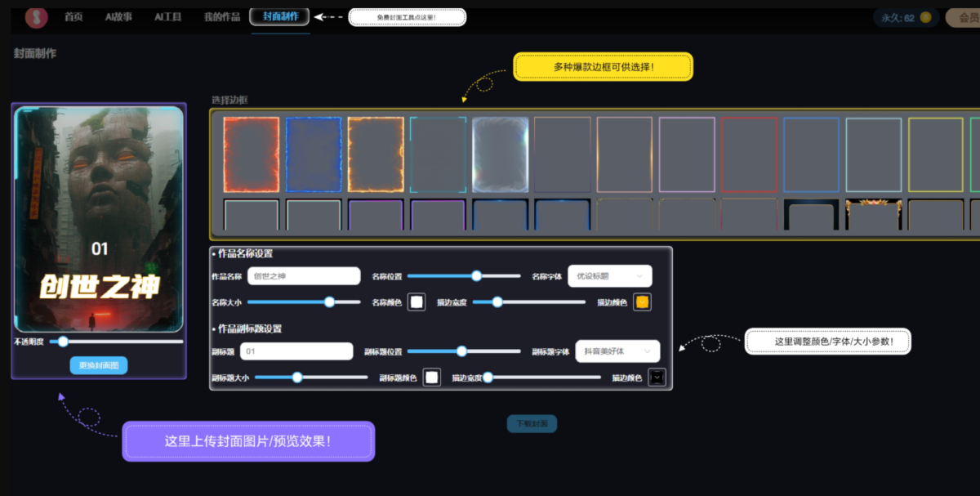
Task: Choose the orange fire border frame
Action: pos(376,154)
